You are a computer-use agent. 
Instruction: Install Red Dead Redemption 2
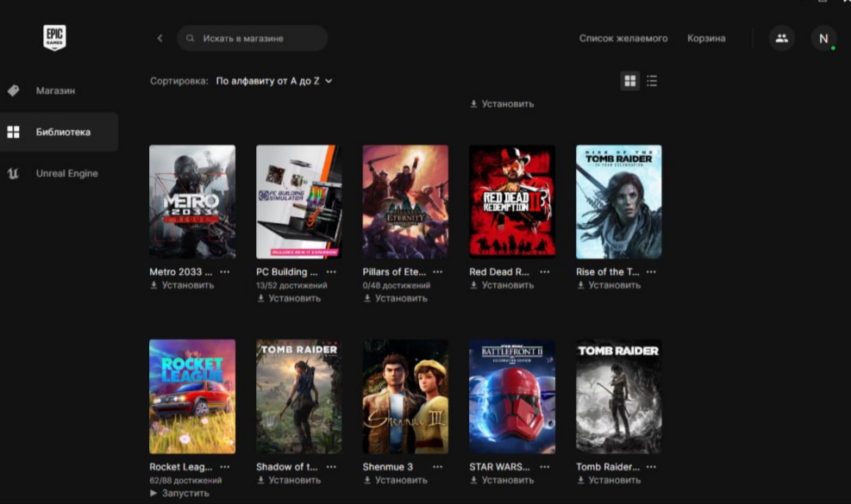click(502, 285)
